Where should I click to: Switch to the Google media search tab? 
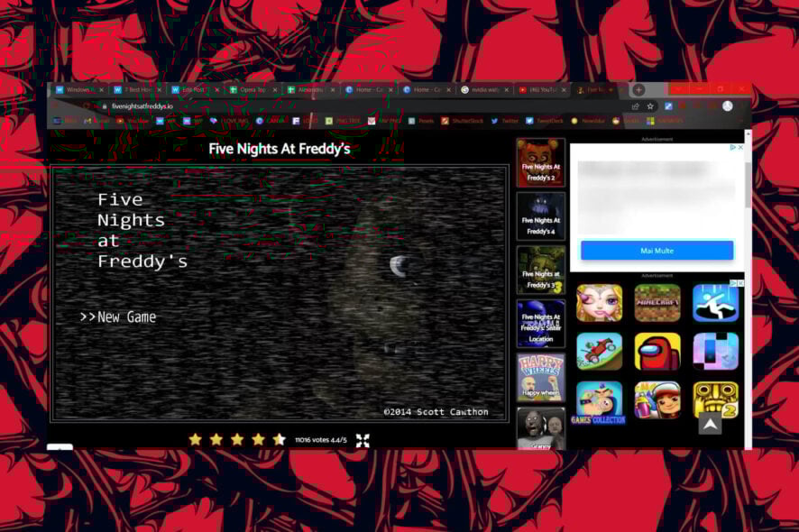coord(484,89)
